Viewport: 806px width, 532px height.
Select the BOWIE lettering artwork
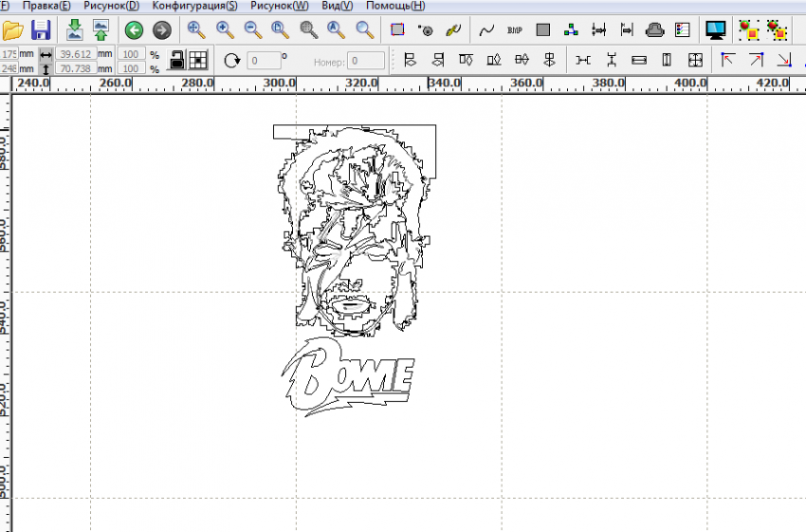pos(348,377)
